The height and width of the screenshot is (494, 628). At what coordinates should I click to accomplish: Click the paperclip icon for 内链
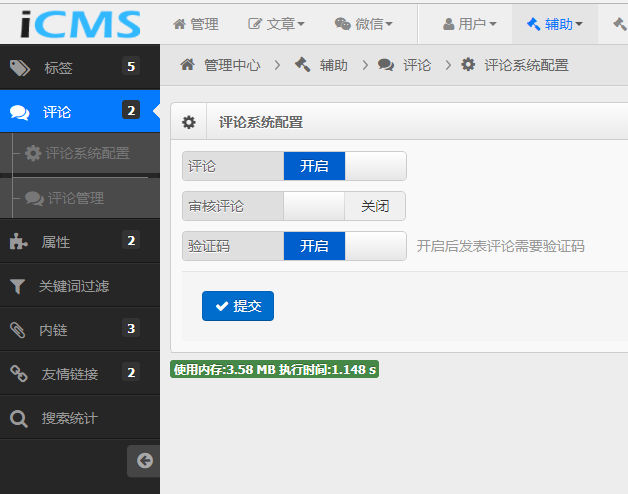click(18, 330)
